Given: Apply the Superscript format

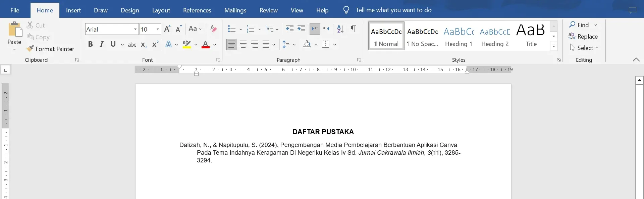Looking at the screenshot, I should 155,44.
